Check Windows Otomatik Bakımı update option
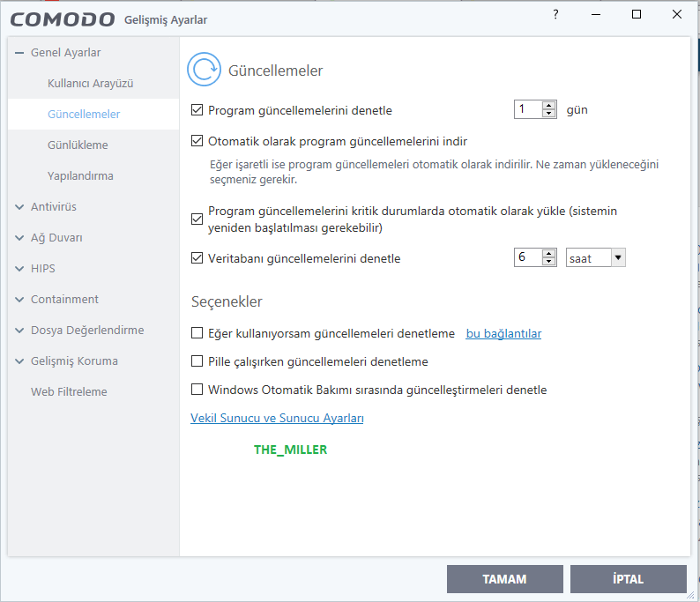700x602 pixels. (197, 389)
